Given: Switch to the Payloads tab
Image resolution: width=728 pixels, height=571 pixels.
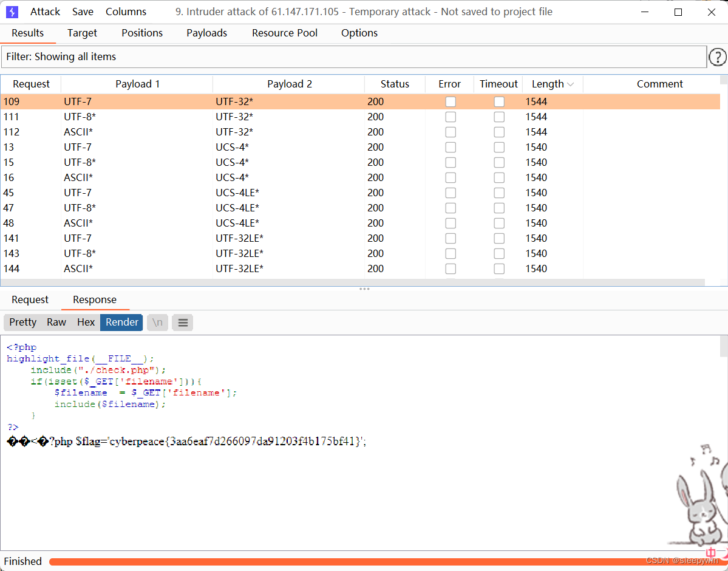Looking at the screenshot, I should pyautogui.click(x=206, y=33).
